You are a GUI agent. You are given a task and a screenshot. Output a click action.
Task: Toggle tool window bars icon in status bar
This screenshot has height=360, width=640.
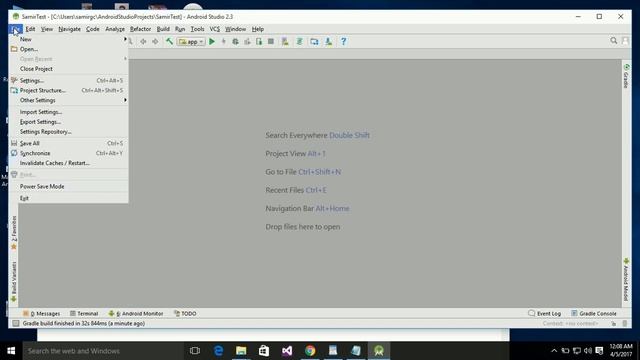click(16, 323)
